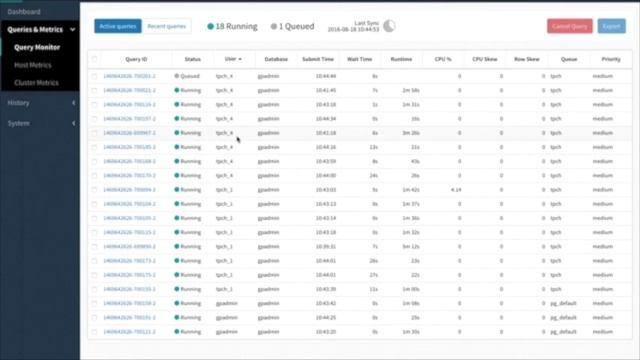
Task: Switch to Recent queries tab
Action: click(x=167, y=26)
